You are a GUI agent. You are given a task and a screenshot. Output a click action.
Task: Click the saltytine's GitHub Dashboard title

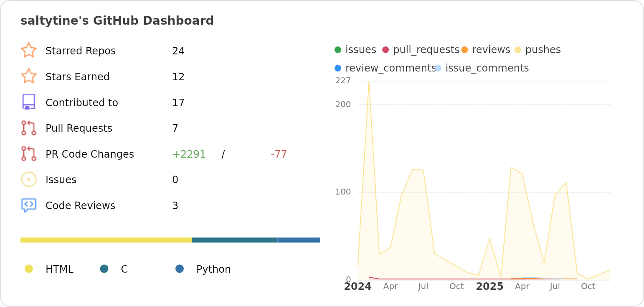coord(117,20)
